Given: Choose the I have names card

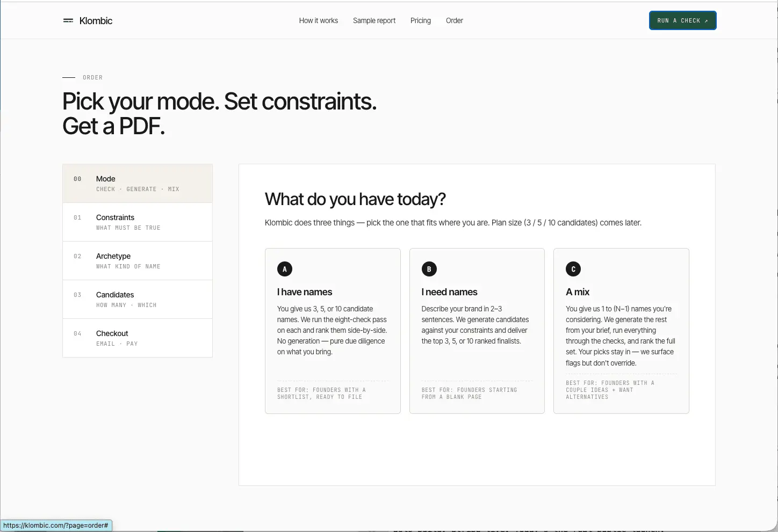Looking at the screenshot, I should [333, 331].
